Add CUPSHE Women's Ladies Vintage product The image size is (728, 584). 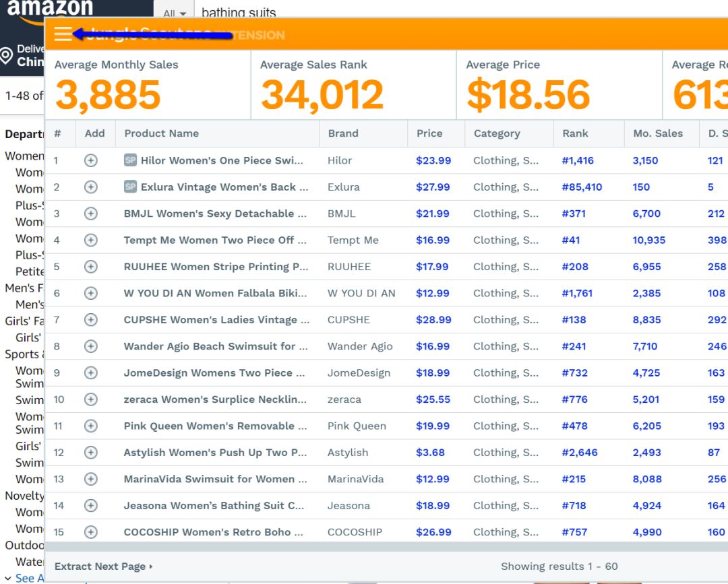(91, 319)
